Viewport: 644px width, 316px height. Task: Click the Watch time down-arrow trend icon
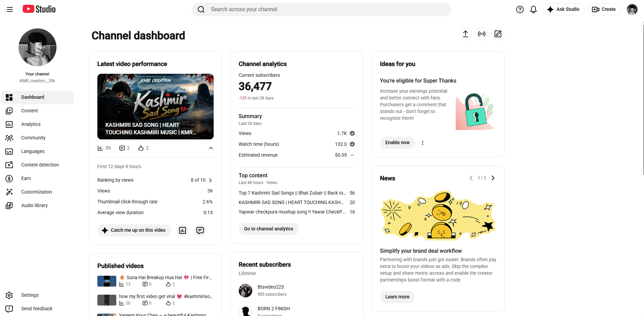click(352, 144)
